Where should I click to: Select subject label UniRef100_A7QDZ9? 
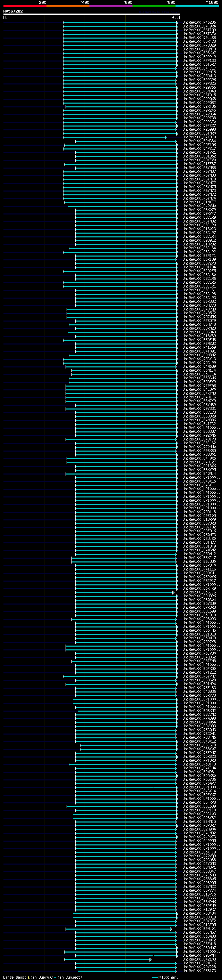pyautogui.click(x=199, y=45)
